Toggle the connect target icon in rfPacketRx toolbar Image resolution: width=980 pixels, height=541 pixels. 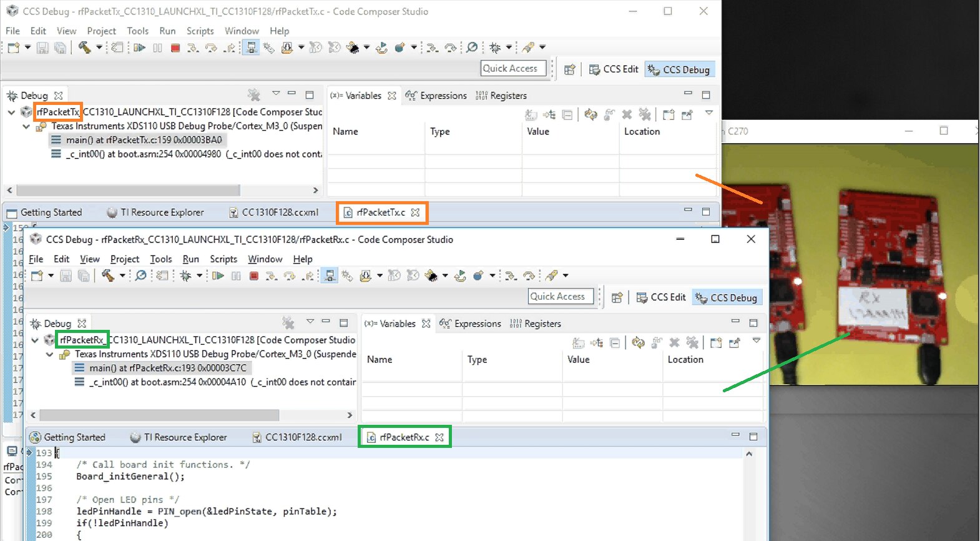tap(330, 275)
